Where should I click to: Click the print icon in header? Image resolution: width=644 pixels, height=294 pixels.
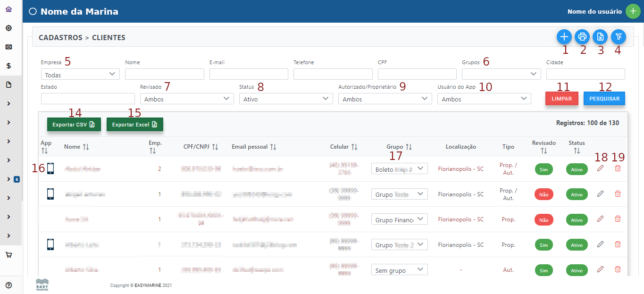582,36
